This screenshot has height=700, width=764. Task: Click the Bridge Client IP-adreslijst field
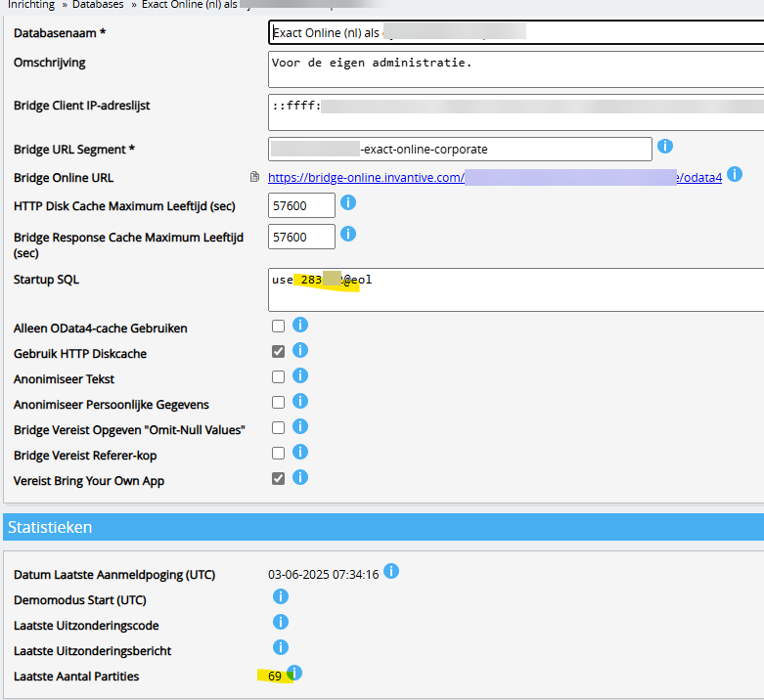click(516, 112)
